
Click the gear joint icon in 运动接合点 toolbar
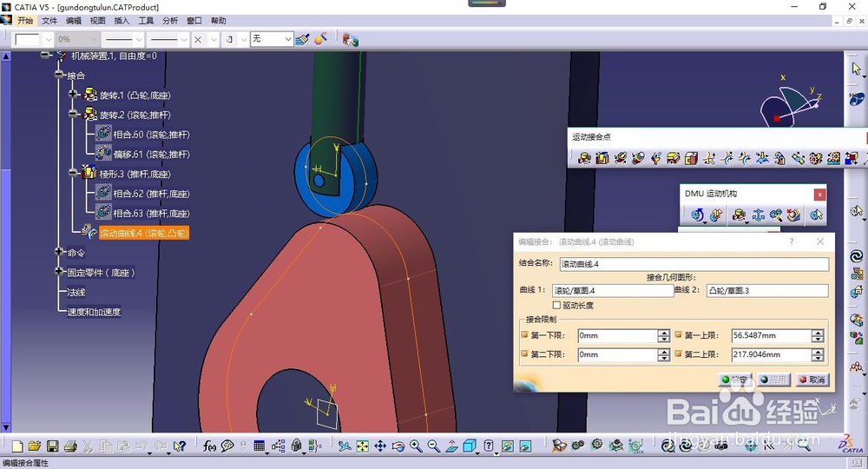pos(815,158)
